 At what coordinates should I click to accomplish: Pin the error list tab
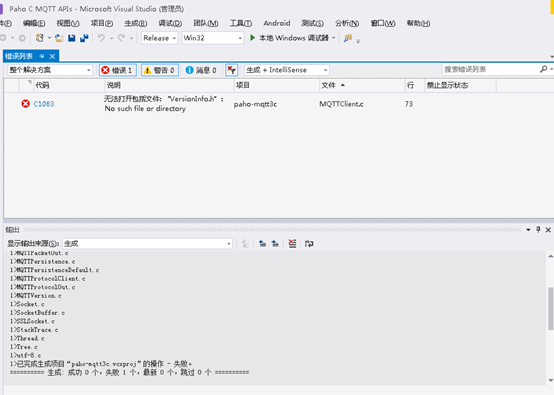42,56
